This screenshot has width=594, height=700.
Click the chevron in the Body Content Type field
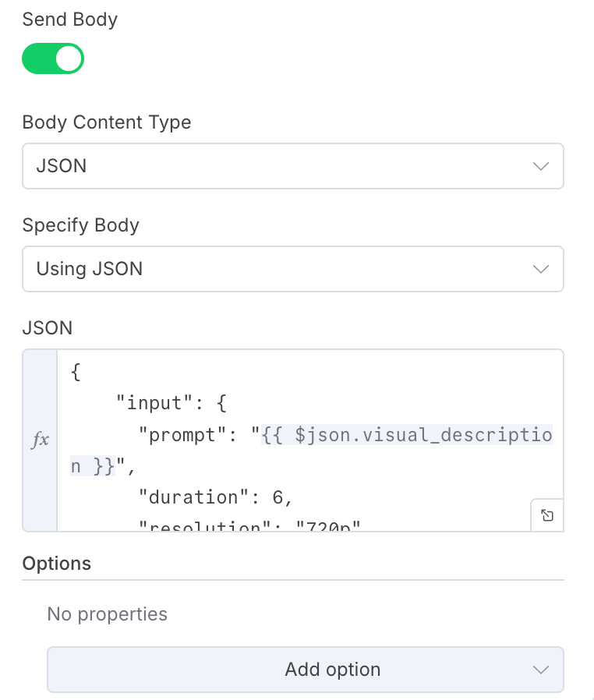click(540, 166)
